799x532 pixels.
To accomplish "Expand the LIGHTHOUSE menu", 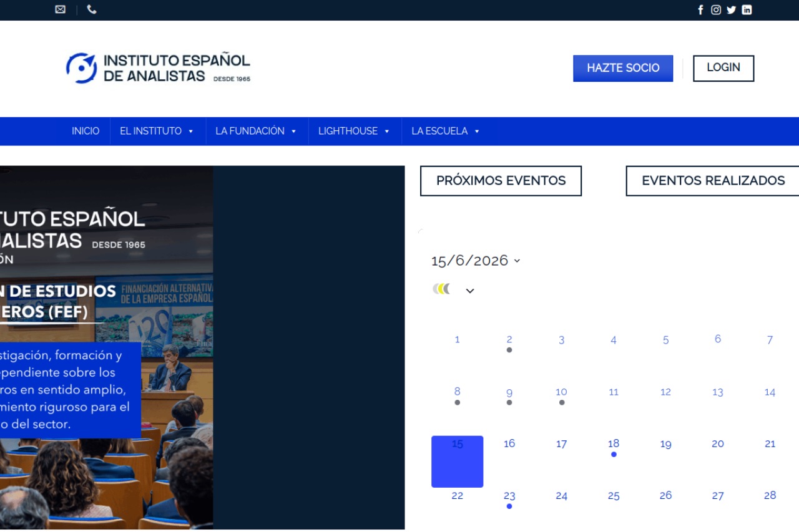I will [355, 131].
